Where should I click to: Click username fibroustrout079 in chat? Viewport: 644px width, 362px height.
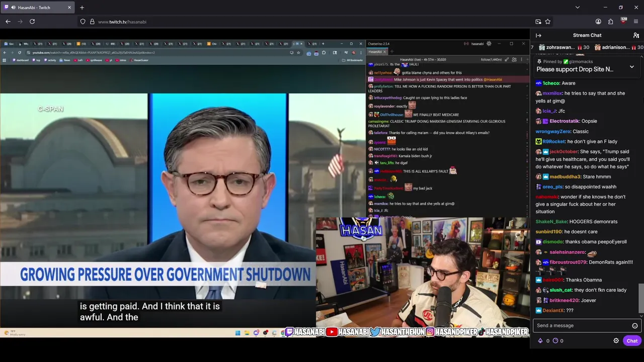568,262
